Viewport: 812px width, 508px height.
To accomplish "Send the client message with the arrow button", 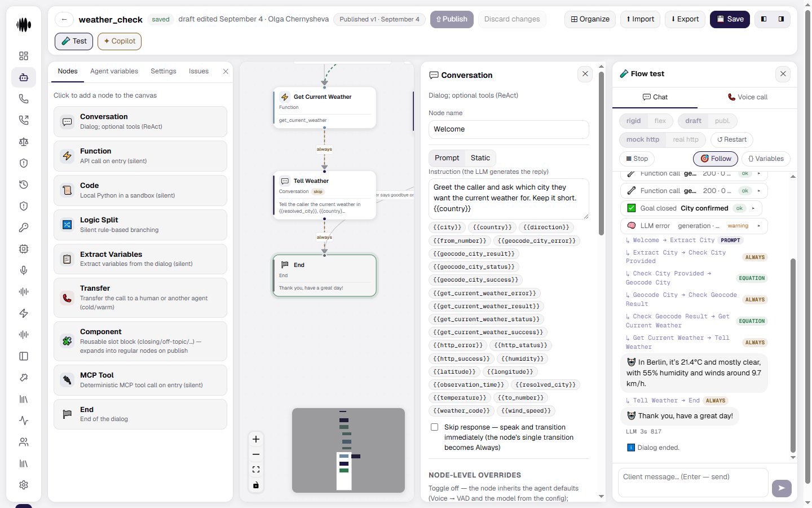I will (782, 488).
